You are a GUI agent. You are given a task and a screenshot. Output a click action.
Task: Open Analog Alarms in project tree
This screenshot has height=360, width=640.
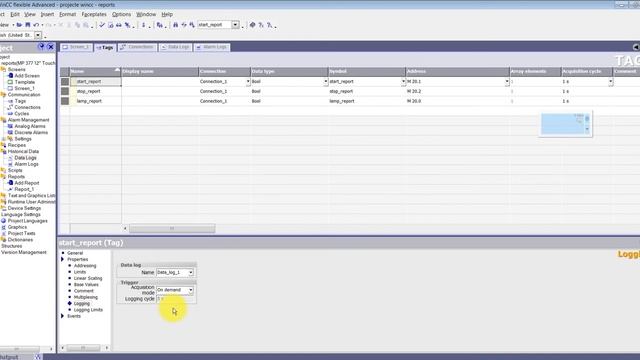pyautogui.click(x=30, y=126)
